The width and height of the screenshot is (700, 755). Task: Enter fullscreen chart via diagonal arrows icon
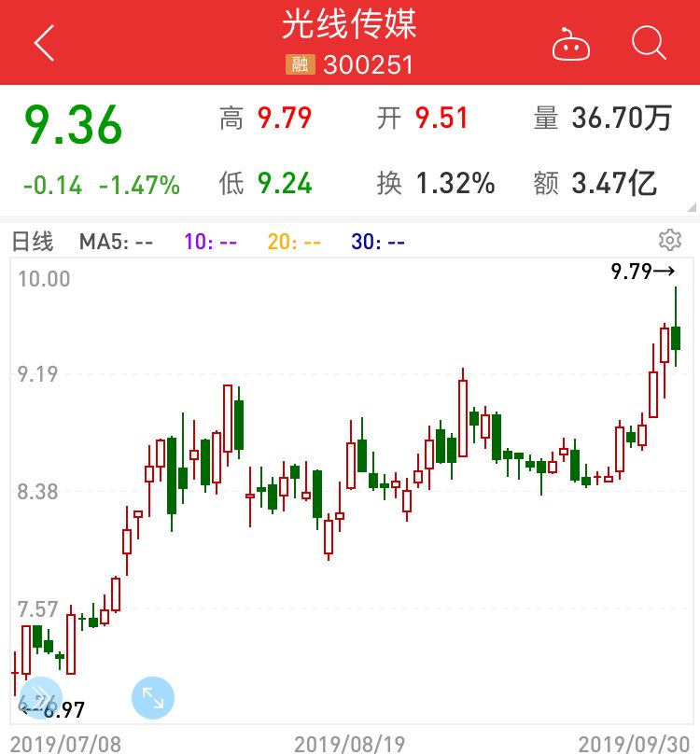(152, 698)
